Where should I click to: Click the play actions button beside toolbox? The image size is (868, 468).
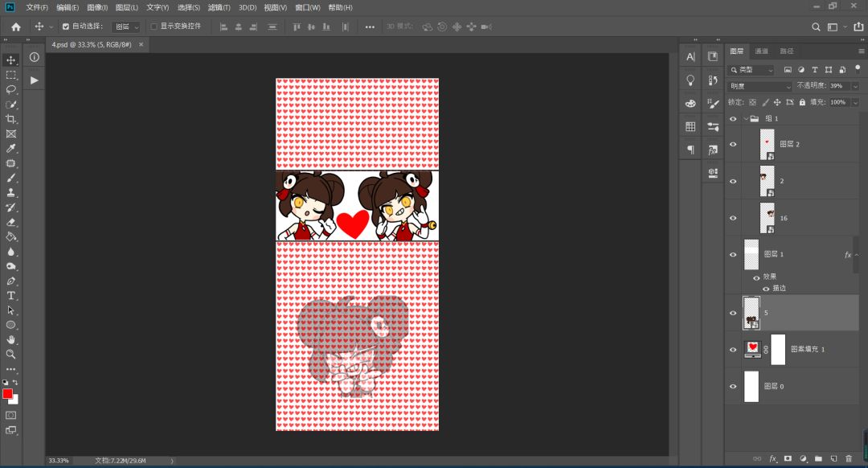(34, 80)
